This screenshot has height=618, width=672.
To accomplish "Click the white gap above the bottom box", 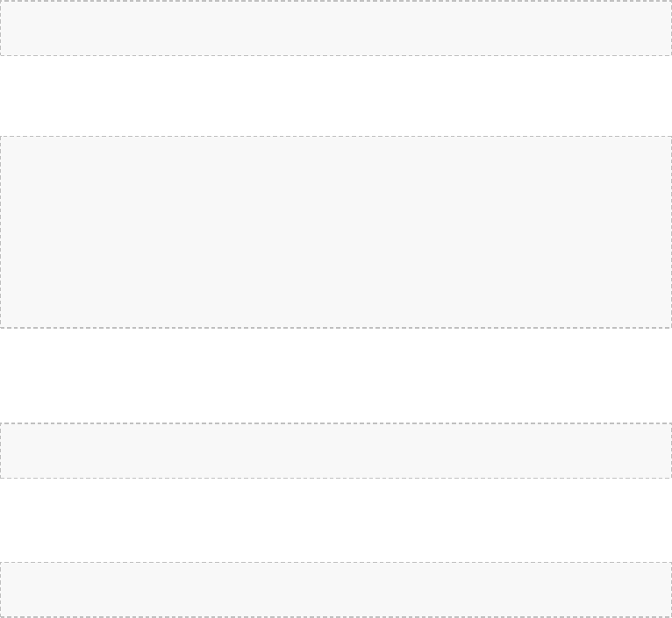I will tap(336, 520).
